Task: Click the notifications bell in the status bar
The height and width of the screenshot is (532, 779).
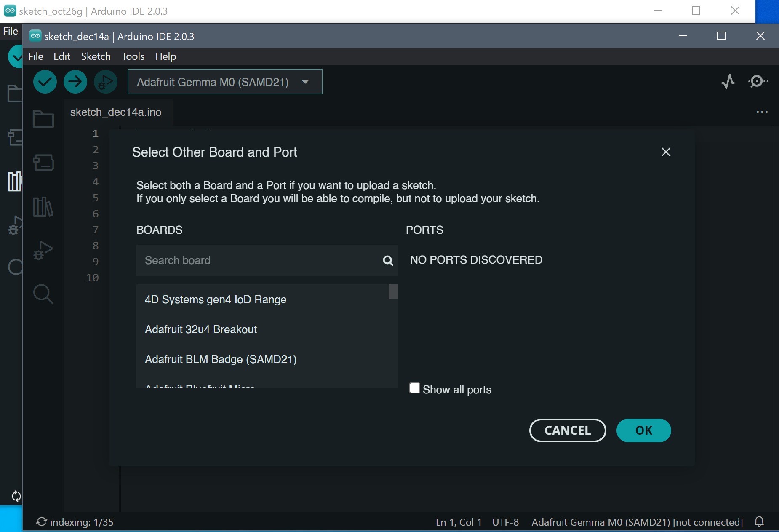Action: point(759,522)
